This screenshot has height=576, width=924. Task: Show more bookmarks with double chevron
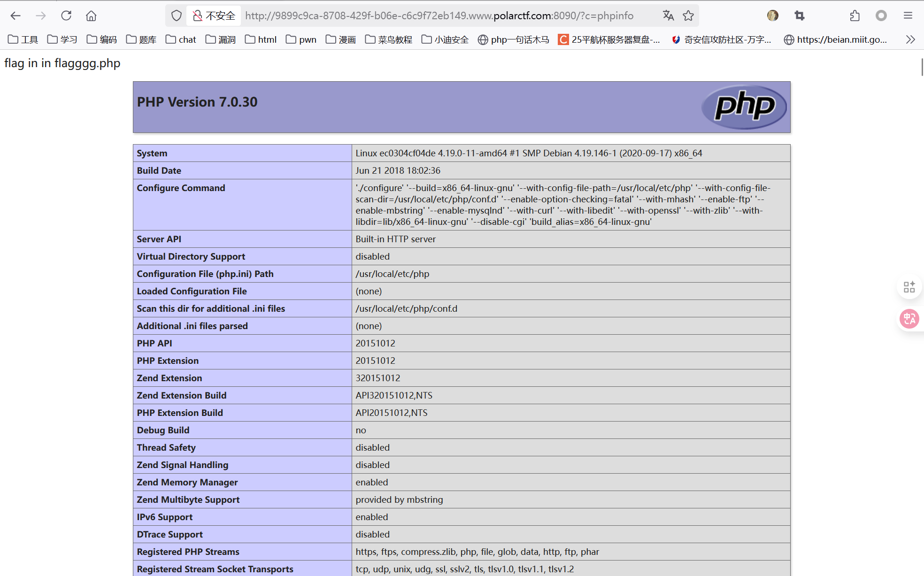[x=910, y=39]
